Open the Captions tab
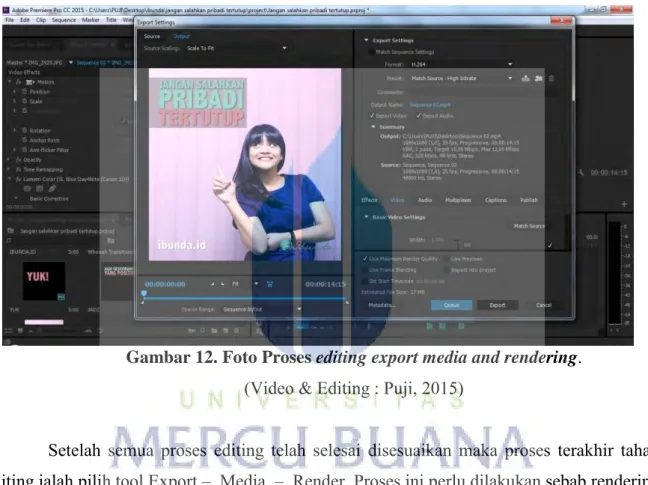This screenshot has height=485, width=648. pos(496,200)
